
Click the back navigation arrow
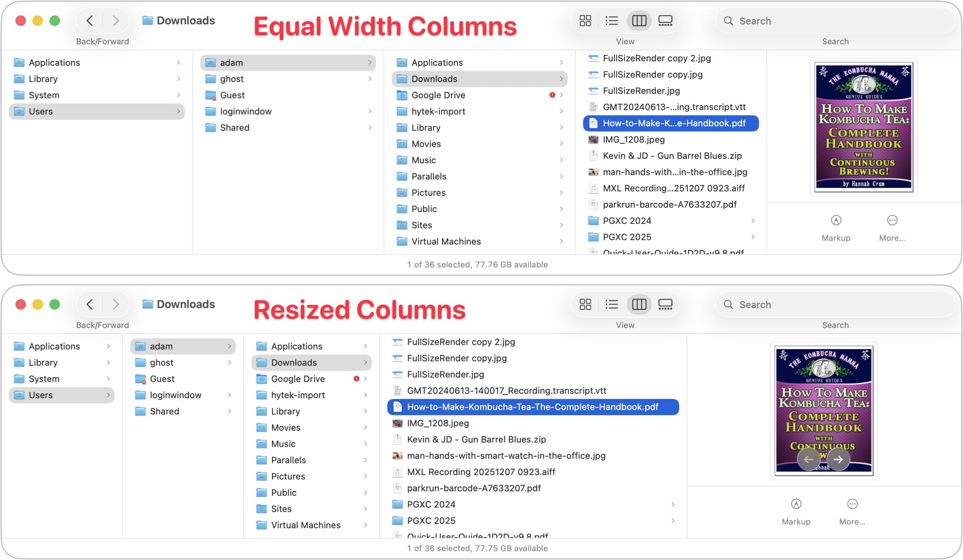[x=89, y=21]
